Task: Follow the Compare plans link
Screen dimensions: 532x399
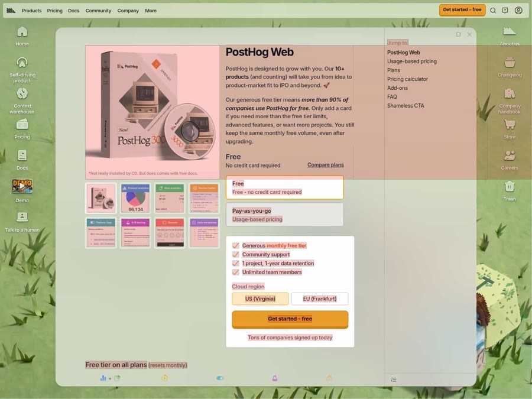Action: click(325, 164)
